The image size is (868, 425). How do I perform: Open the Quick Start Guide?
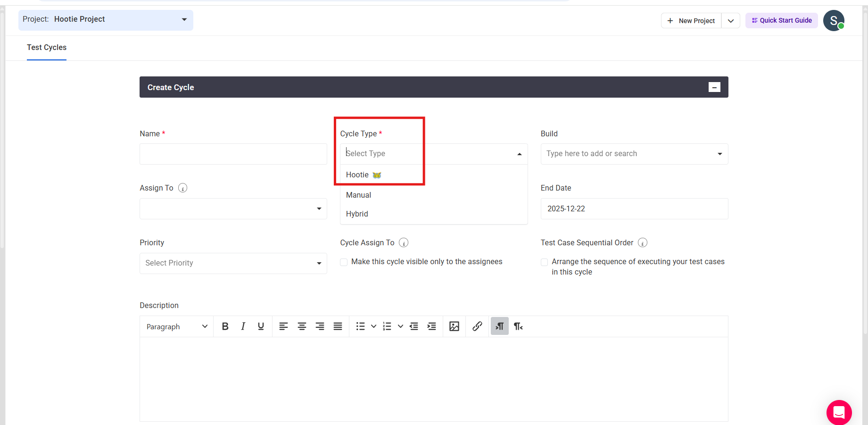coord(781,21)
